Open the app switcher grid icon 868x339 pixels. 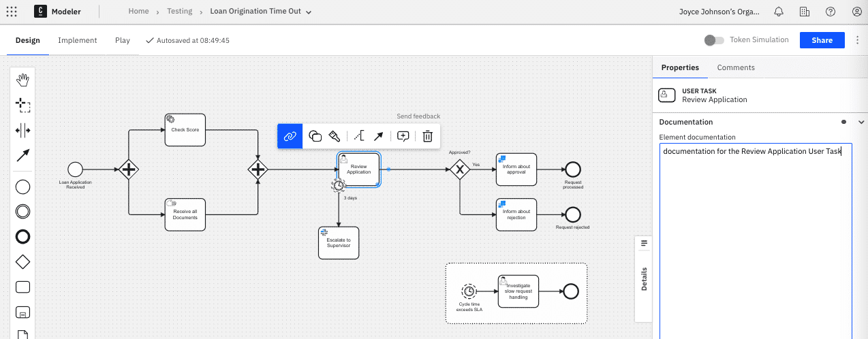12,12
